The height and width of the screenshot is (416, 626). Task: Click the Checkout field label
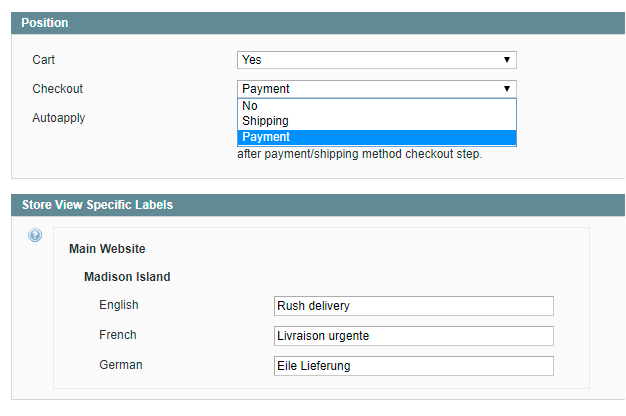pos(57,89)
